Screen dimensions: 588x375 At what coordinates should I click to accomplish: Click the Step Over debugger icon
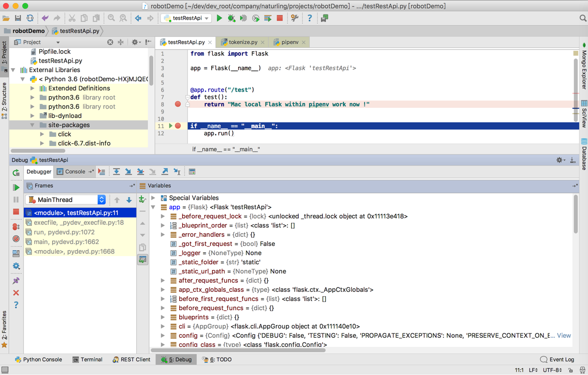(x=116, y=172)
